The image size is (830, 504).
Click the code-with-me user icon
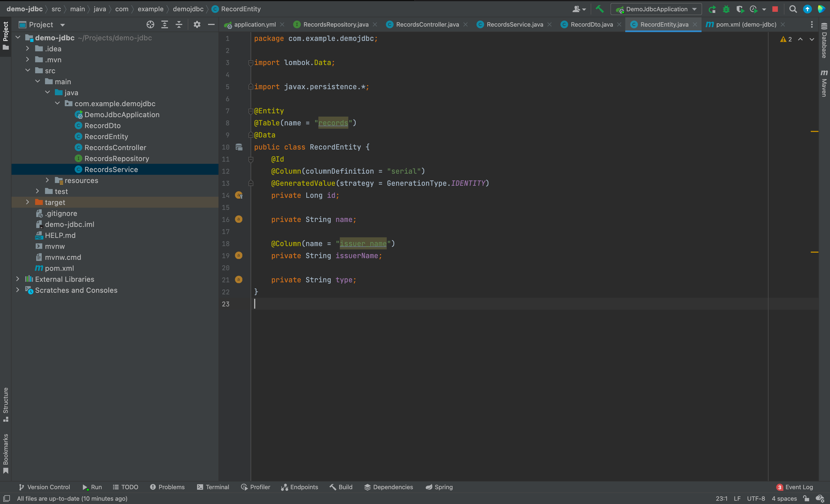coord(579,9)
